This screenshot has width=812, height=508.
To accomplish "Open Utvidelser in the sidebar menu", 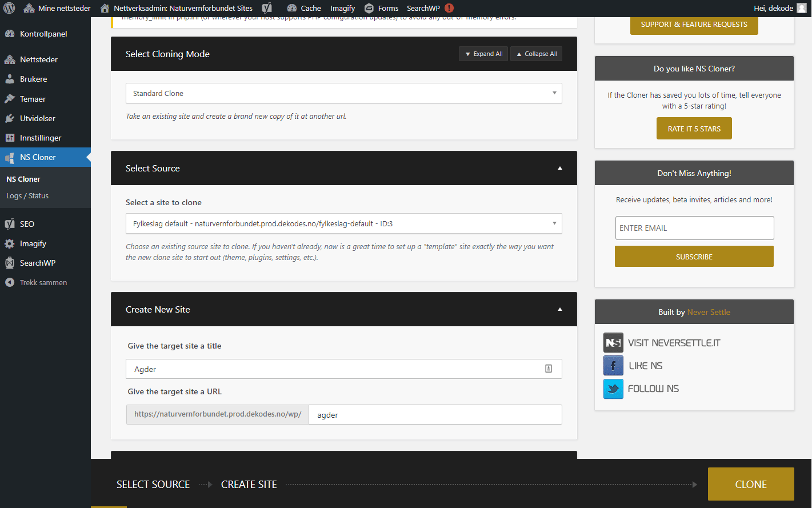I will (x=38, y=118).
